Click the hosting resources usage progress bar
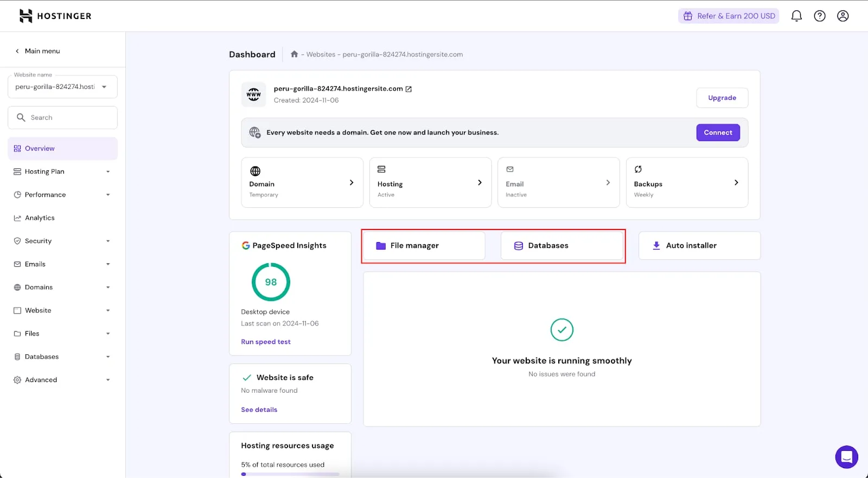868x478 pixels. 290,474
